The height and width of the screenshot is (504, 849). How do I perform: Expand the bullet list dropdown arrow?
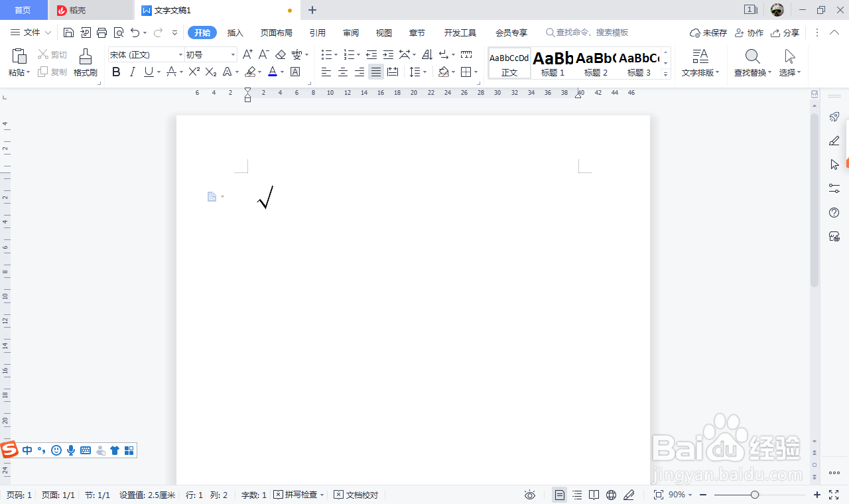click(336, 55)
